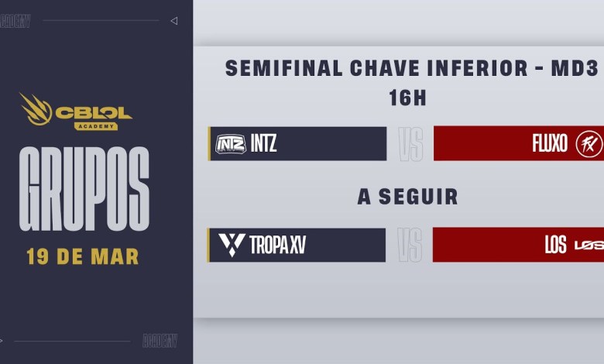Click the LOS team logo
The image size is (604, 364).
588,246
